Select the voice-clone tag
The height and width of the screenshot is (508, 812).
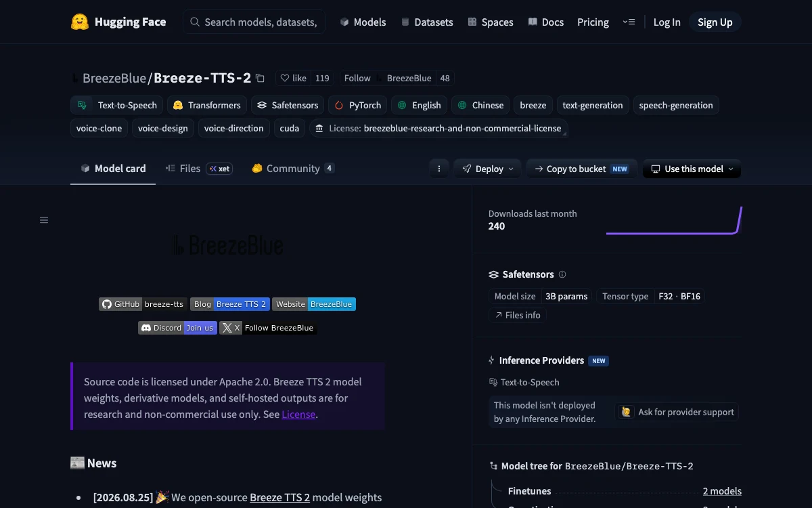point(99,128)
